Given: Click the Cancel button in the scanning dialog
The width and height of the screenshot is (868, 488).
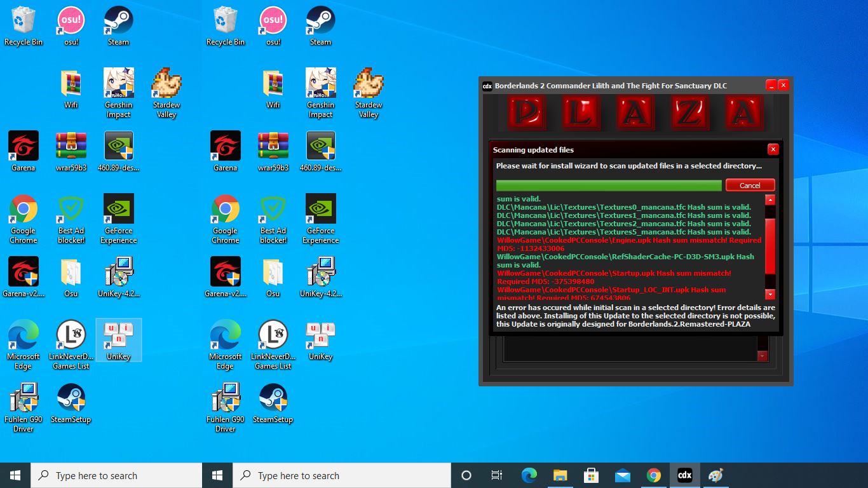Looking at the screenshot, I should coord(749,186).
